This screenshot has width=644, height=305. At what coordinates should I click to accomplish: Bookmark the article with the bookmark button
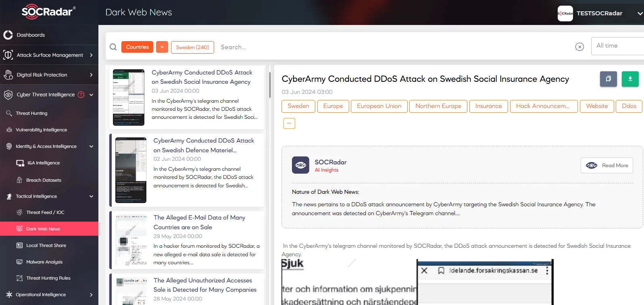click(x=609, y=79)
